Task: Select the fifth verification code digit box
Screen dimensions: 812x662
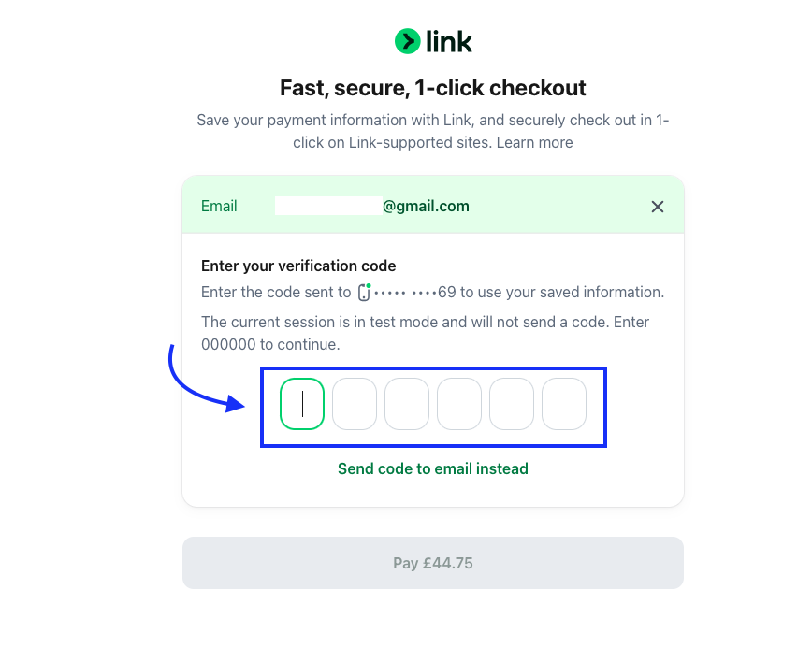Action: tap(512, 404)
